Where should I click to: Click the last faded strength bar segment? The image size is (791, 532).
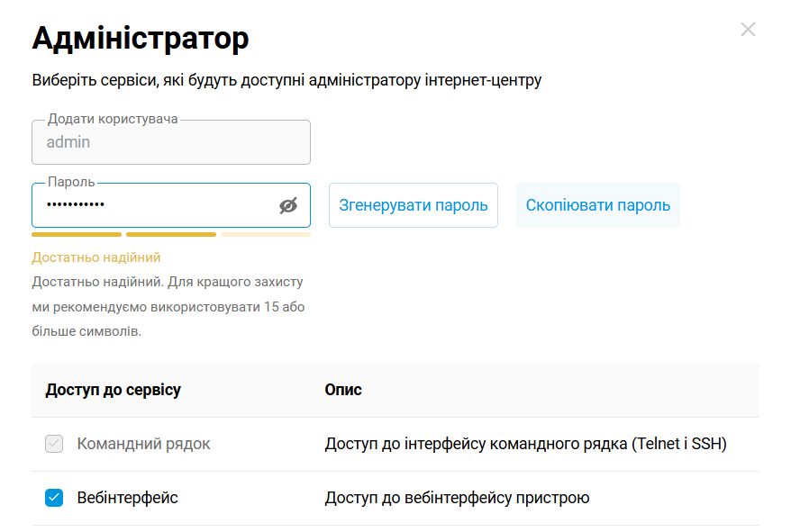point(266,234)
